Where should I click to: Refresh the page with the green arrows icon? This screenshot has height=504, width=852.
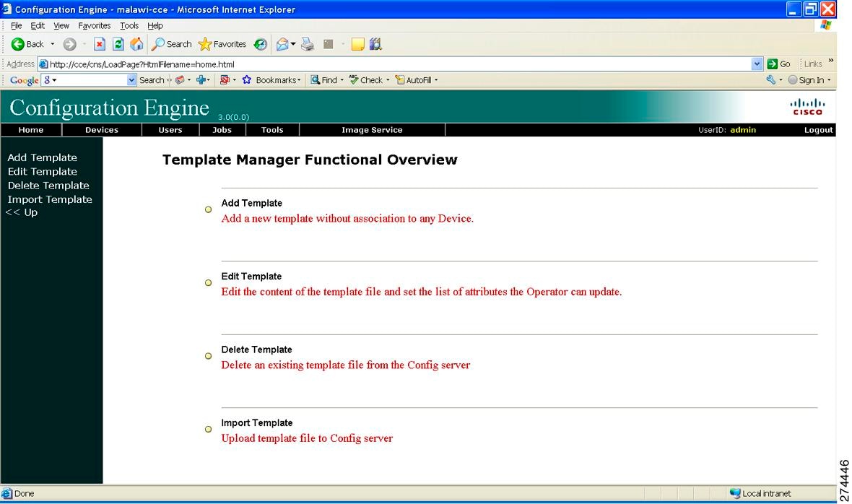[118, 44]
